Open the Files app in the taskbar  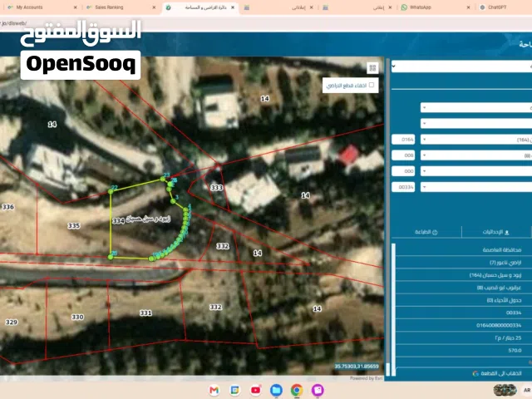click(276, 390)
